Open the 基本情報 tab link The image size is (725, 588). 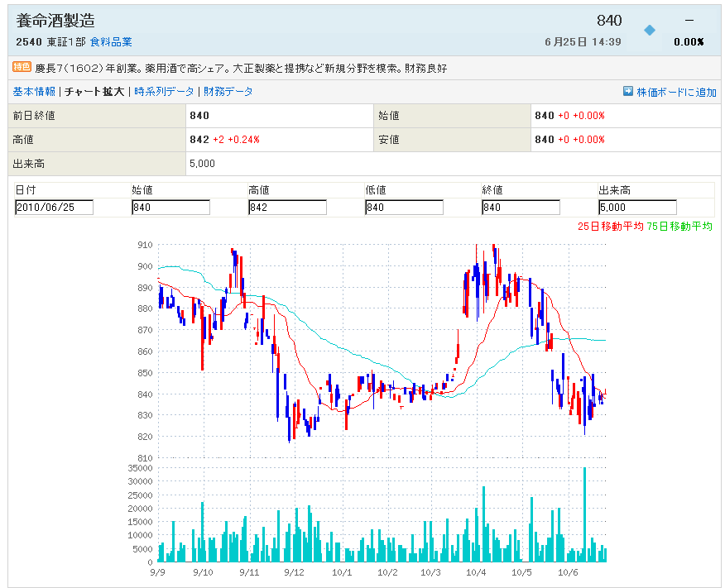(34, 92)
